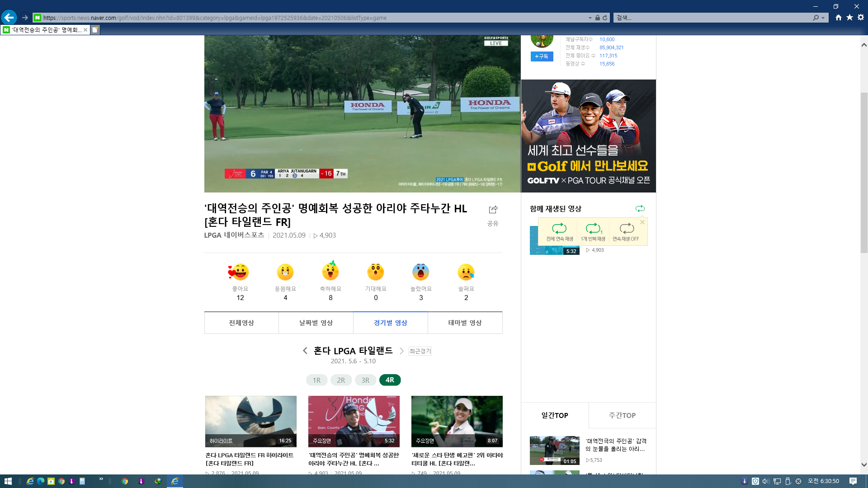Image resolution: width=868 pixels, height=488 pixels.
Task: Open 혼다 LPGA 타일랜드 FR 하이라이트 video link
Action: [x=250, y=459]
